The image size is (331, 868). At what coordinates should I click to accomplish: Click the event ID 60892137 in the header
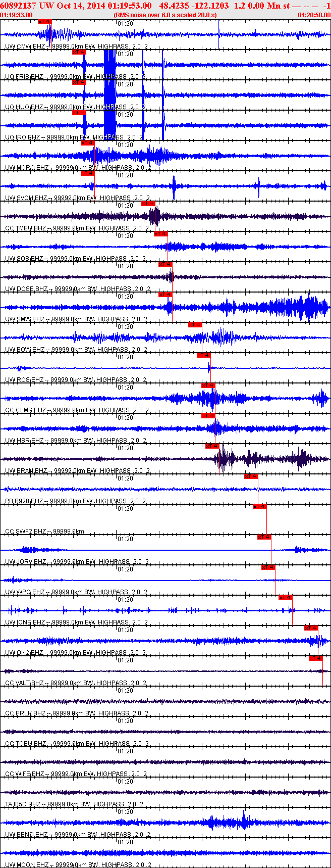pyautogui.click(x=18, y=6)
